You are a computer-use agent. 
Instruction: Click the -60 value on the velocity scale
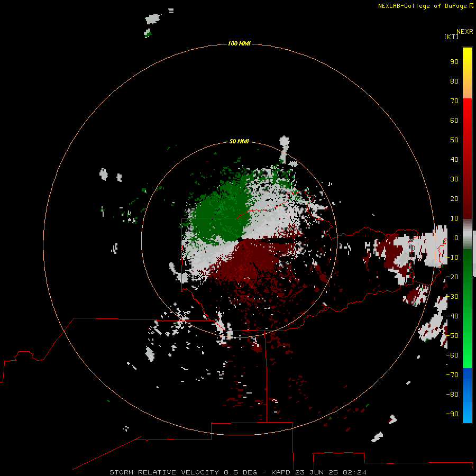tap(452, 355)
